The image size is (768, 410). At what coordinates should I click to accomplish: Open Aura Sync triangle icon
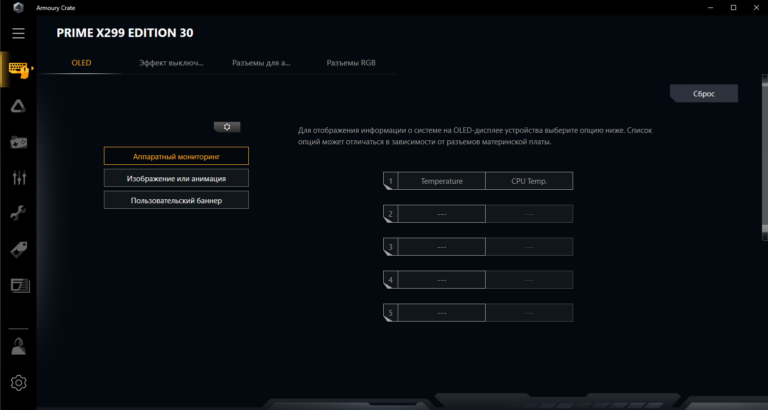click(19, 106)
